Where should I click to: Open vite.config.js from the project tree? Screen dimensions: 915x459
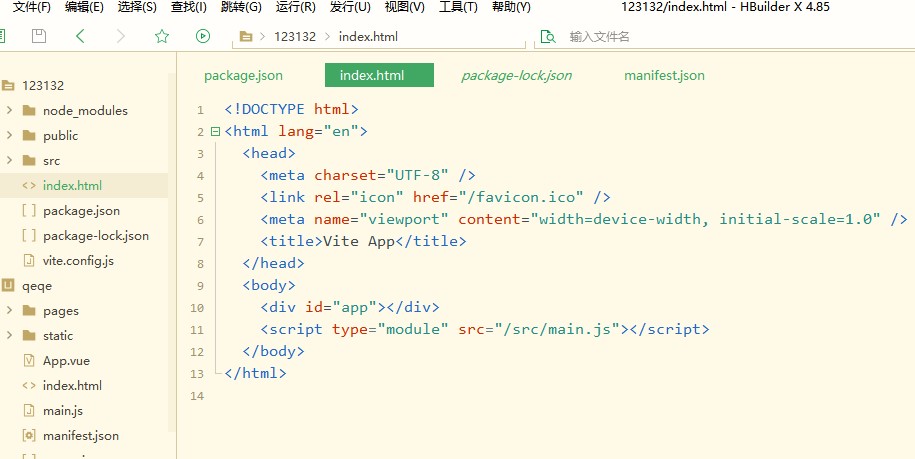pos(78,261)
